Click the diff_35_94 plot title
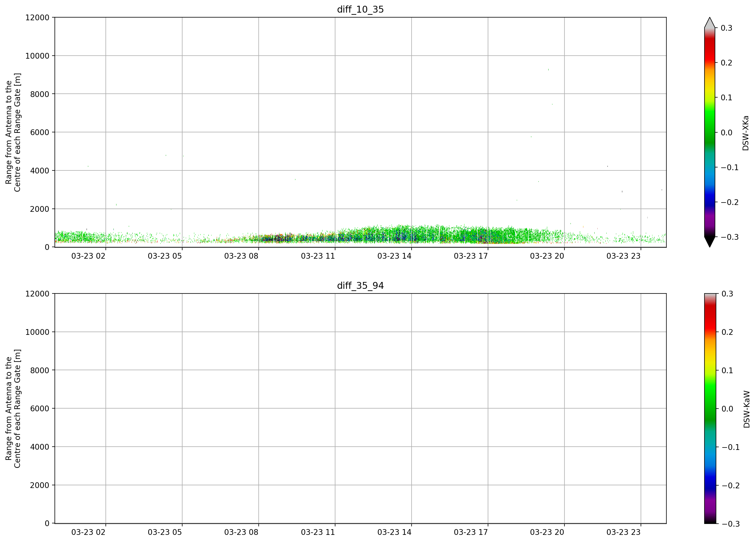756x542 pixels. 360,286
